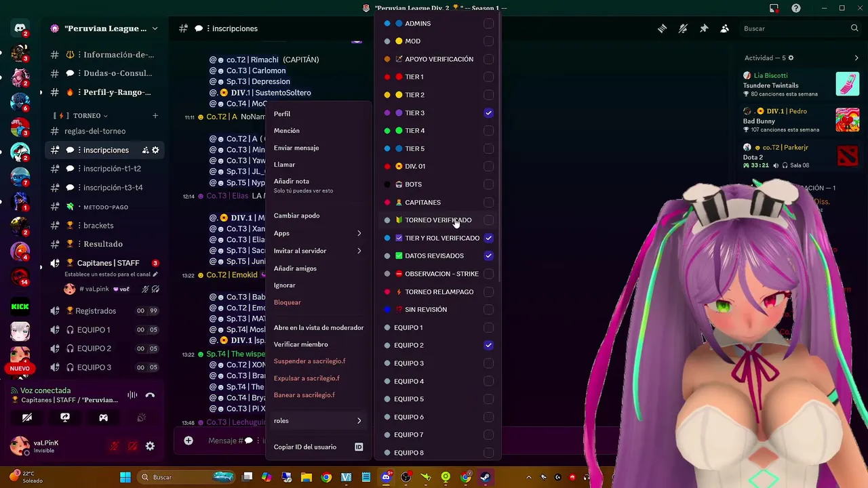
Task: Open Windows Start button
Action: pos(125,477)
